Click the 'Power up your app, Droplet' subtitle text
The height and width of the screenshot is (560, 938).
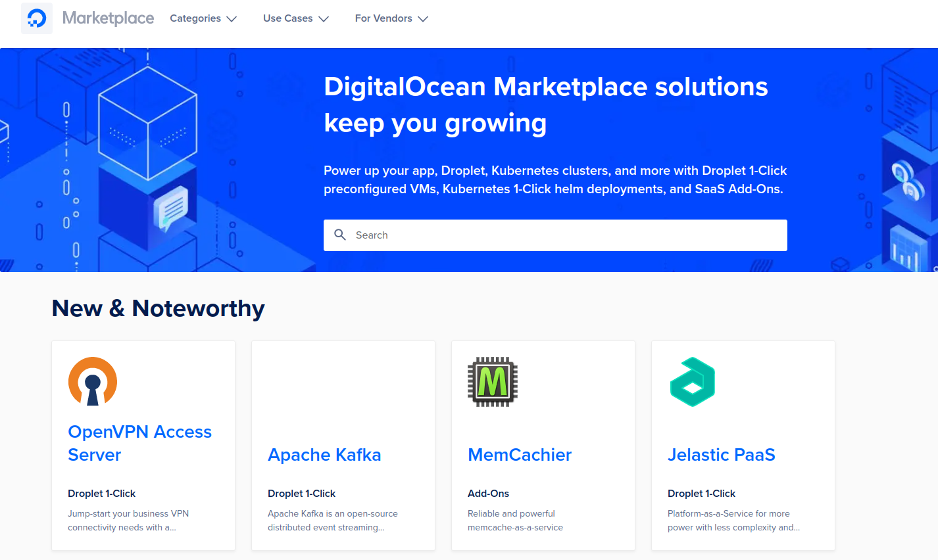[555, 179]
